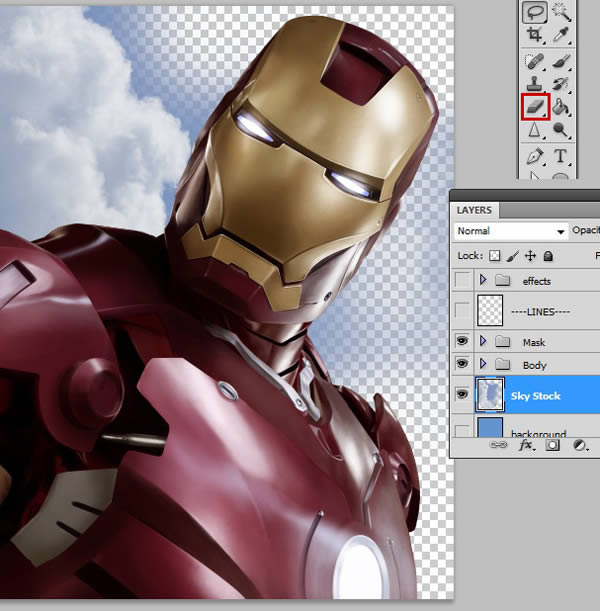Viewport: 600px width, 611px height.
Task: Select the Sharpen triangle tool
Action: pos(535,130)
